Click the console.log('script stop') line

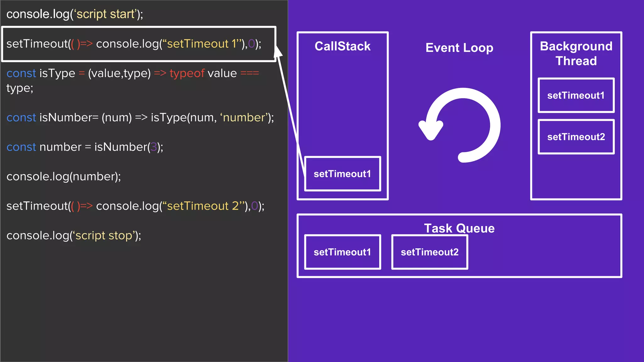74,236
